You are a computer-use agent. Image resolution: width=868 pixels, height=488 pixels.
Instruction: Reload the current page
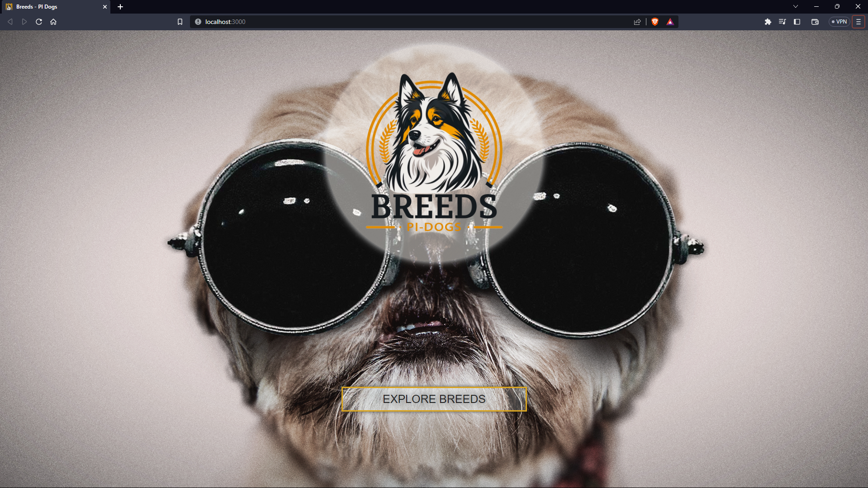pyautogui.click(x=39, y=21)
